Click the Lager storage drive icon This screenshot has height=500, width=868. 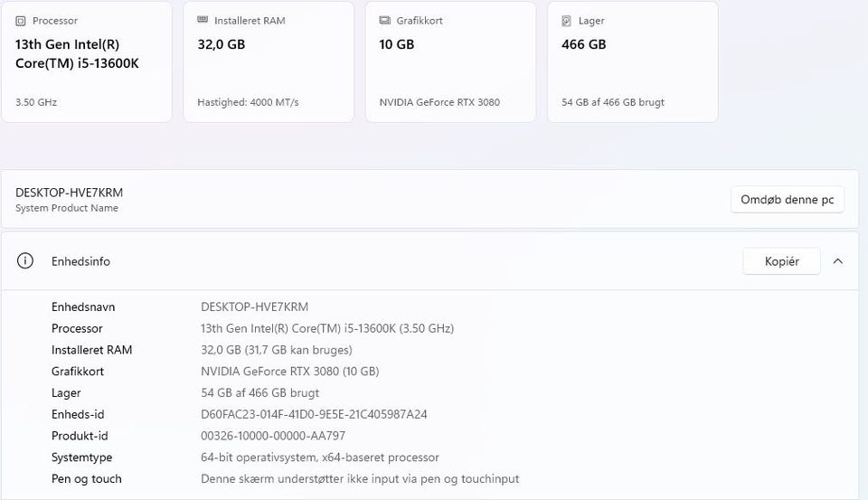click(x=567, y=21)
